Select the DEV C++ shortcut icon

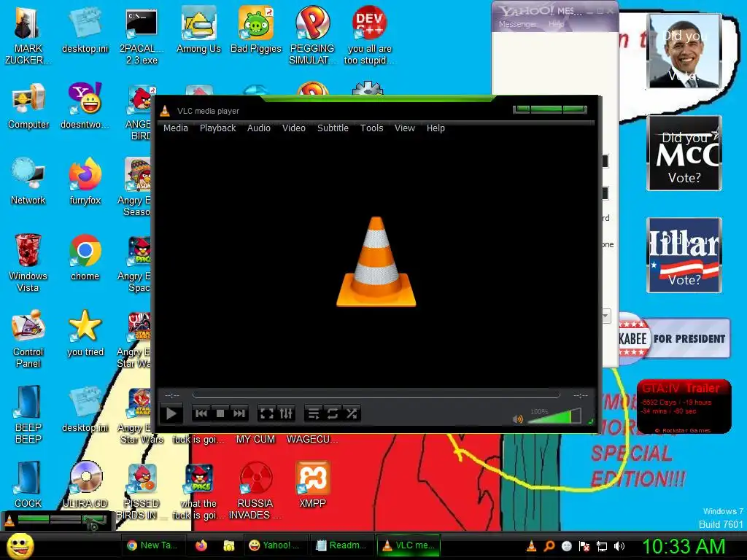click(370, 36)
